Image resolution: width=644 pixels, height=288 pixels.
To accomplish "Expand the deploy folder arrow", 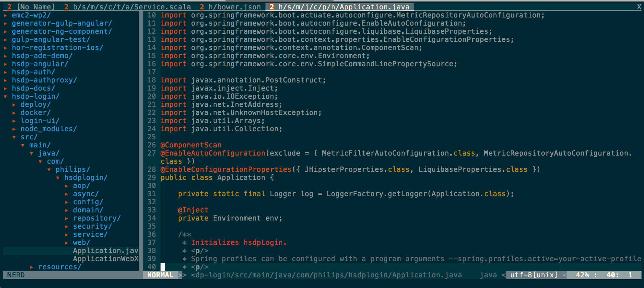I will (14, 105).
